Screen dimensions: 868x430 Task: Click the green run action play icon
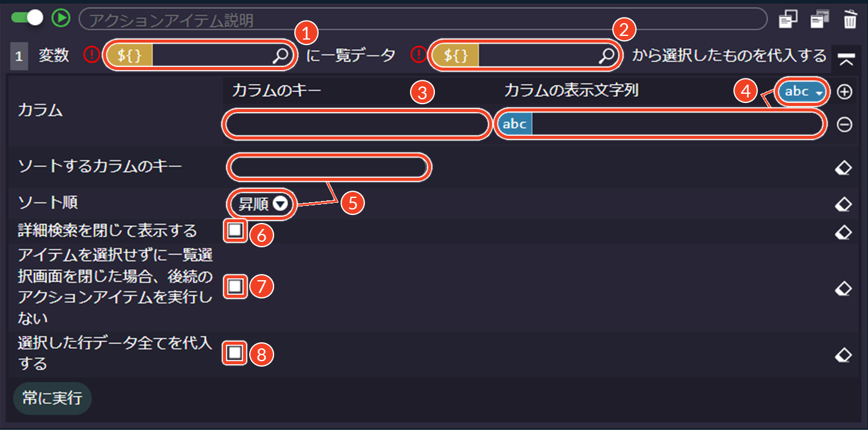(x=61, y=18)
